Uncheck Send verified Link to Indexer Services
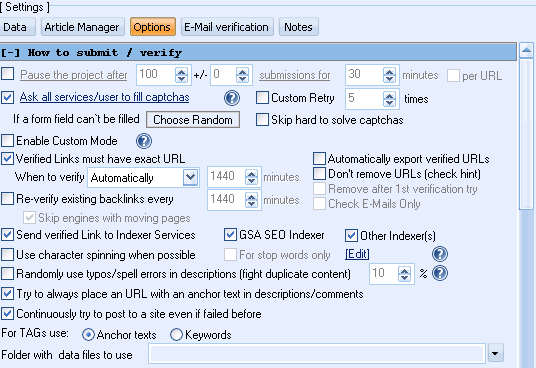The width and height of the screenshot is (536, 368). (x=8, y=235)
